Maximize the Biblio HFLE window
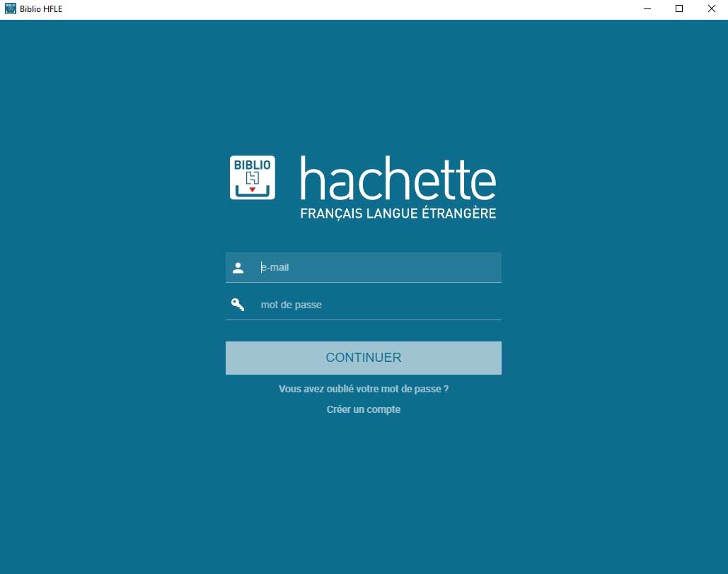Image resolution: width=728 pixels, height=574 pixels. [x=678, y=8]
